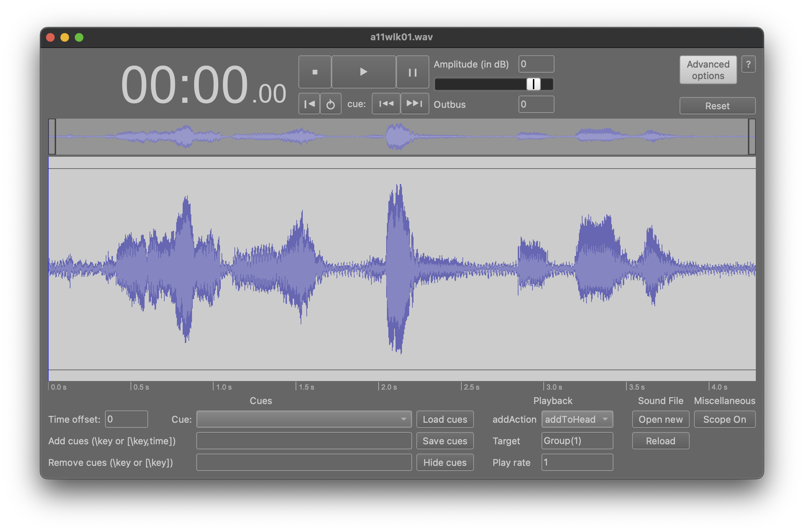Start playback with the play button

364,72
